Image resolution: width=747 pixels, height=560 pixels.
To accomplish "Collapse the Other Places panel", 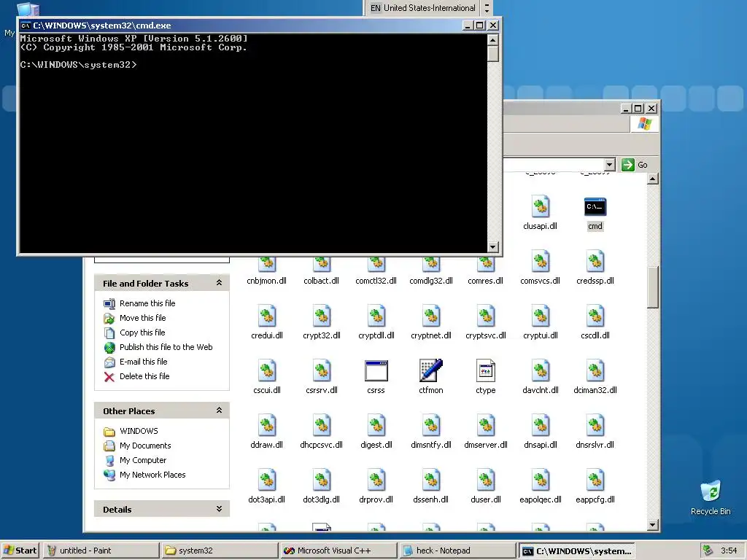I will [x=219, y=411].
